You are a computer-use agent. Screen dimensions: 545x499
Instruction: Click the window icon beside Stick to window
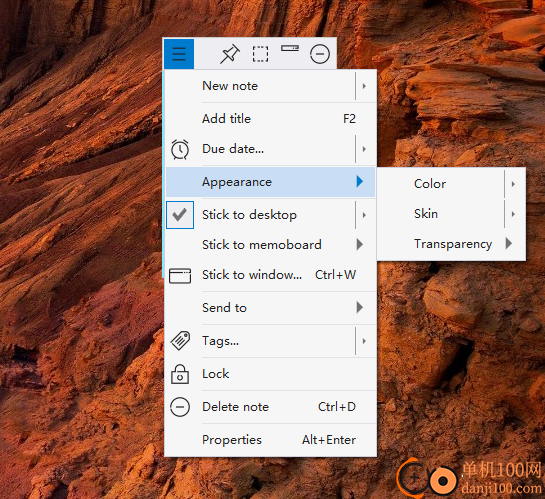click(x=180, y=276)
